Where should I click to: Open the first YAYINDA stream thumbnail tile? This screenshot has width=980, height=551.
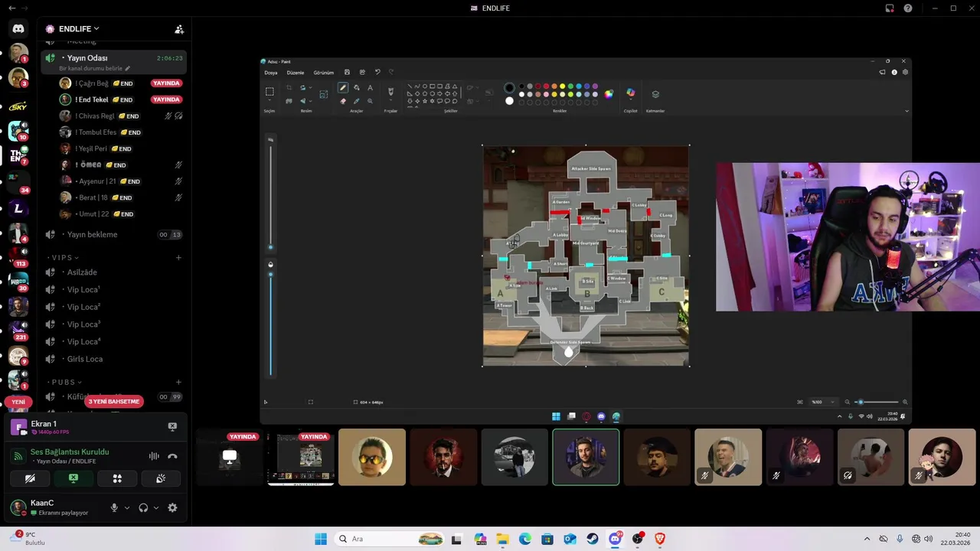[x=230, y=457]
